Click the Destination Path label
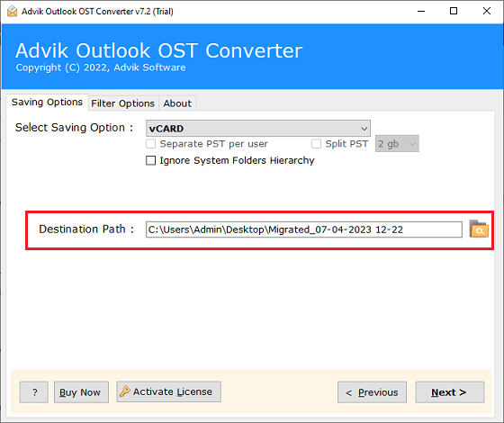 pos(86,229)
